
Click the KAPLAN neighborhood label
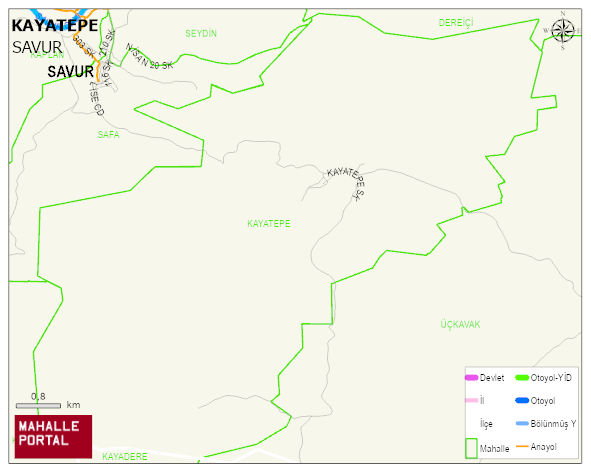coord(47,55)
